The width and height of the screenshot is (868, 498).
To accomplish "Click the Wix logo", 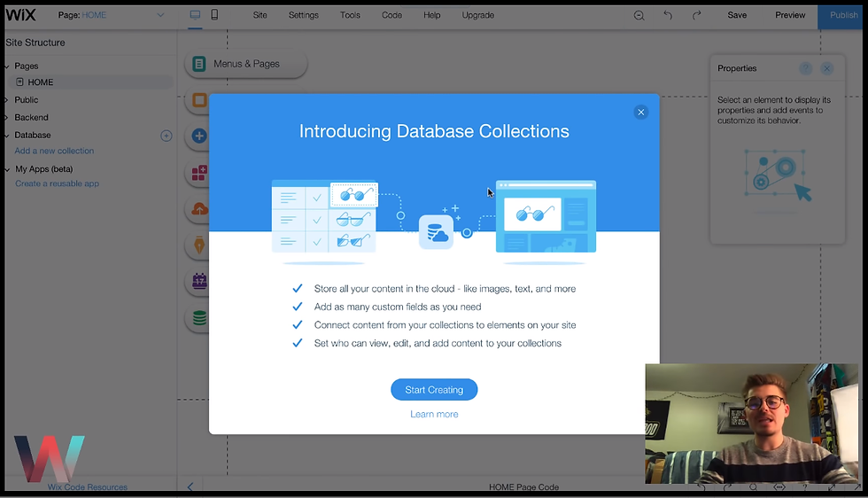I will point(20,15).
